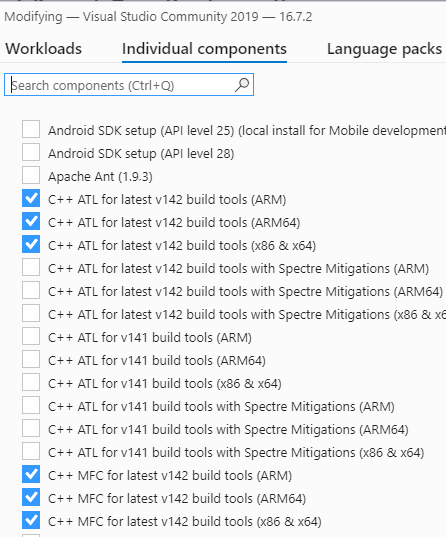The width and height of the screenshot is (446, 537).
Task: Click 'Apache Ant (1.9.3)' label text
Action: tap(100, 176)
